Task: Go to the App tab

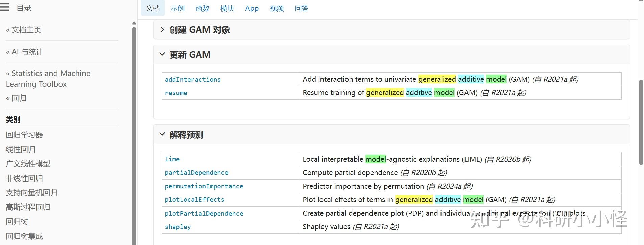Action: [x=252, y=8]
